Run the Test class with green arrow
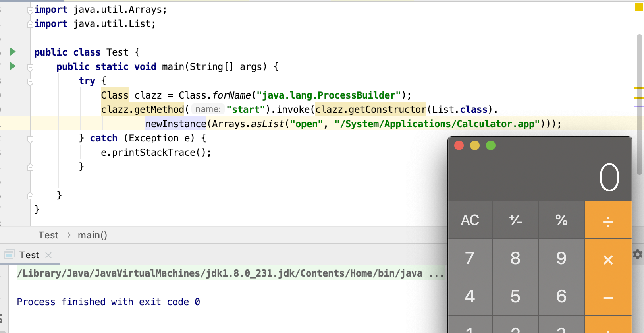Viewport: 644px width, 333px height. point(13,52)
